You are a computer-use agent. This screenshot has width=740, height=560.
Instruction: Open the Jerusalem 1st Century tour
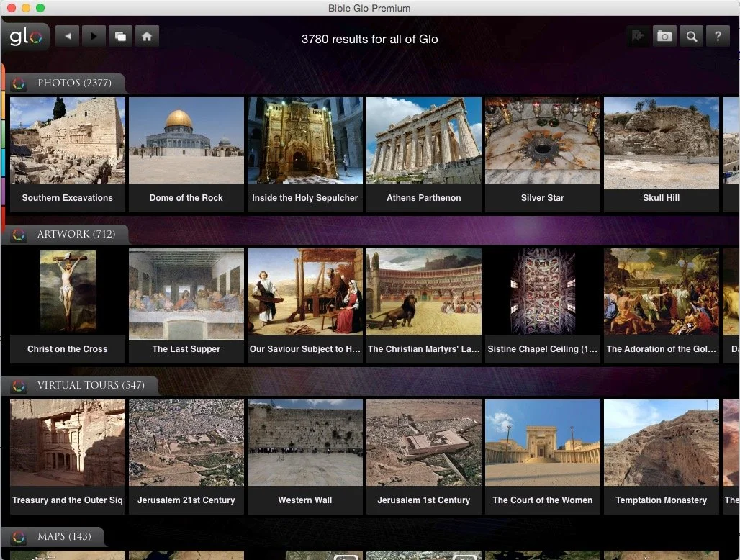pos(424,456)
